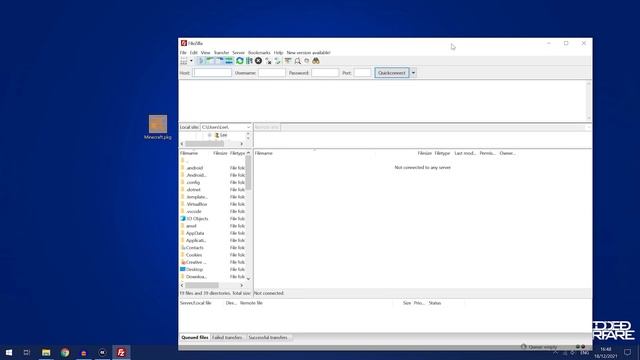Select the .dotnet folder
The width and height of the screenshot is (640, 360).
(193, 190)
